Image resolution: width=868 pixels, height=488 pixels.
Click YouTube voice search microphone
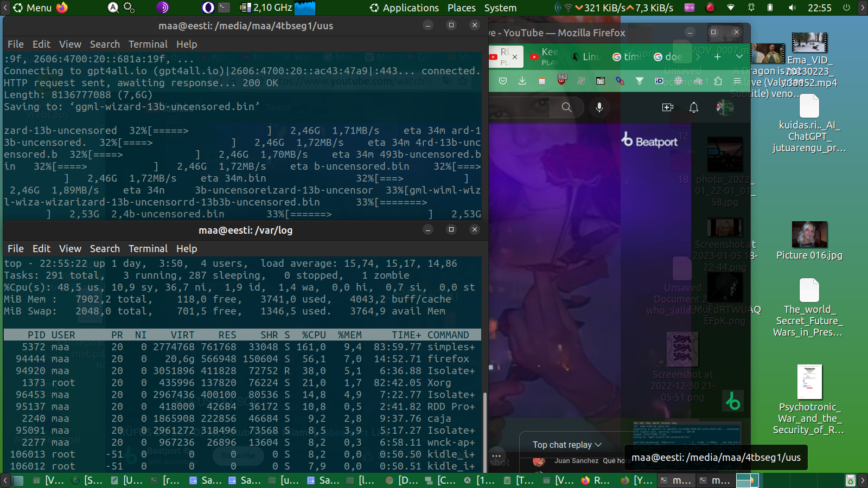(599, 107)
